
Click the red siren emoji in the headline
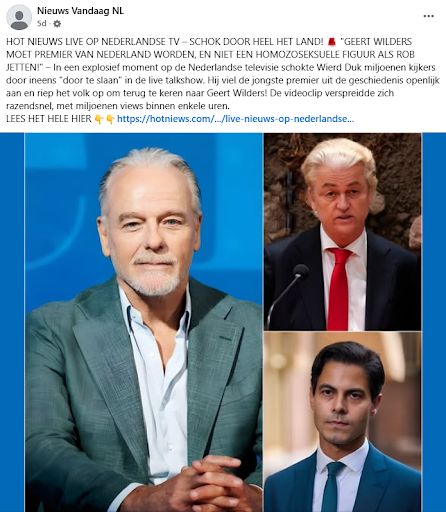(x=332, y=42)
